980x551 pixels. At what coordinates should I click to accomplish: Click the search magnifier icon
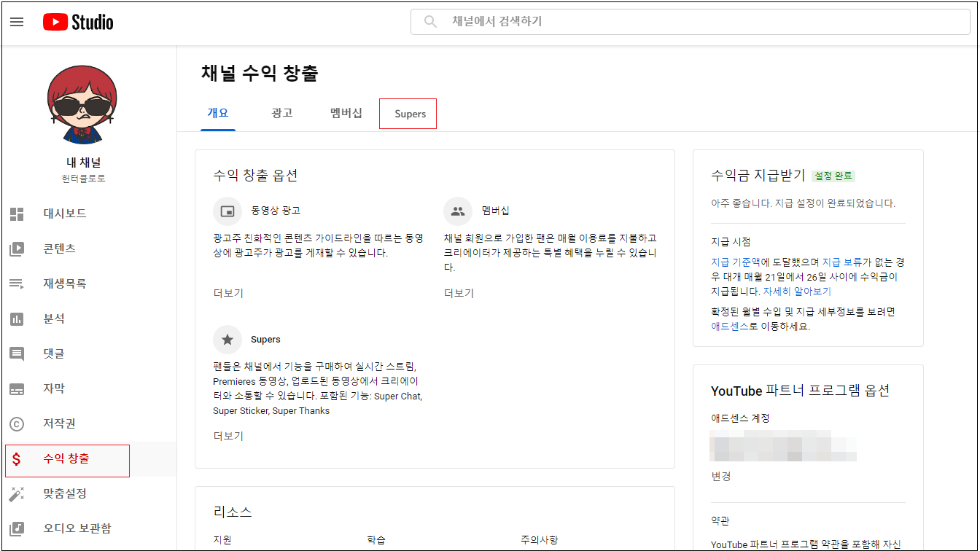[x=430, y=22]
